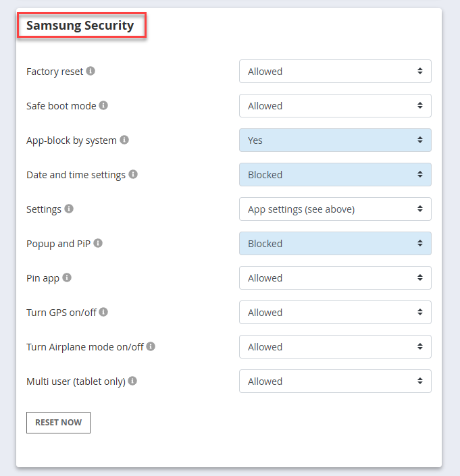Click info icon for Airplane mode setting
Image resolution: width=460 pixels, height=476 pixels.
[x=151, y=346]
